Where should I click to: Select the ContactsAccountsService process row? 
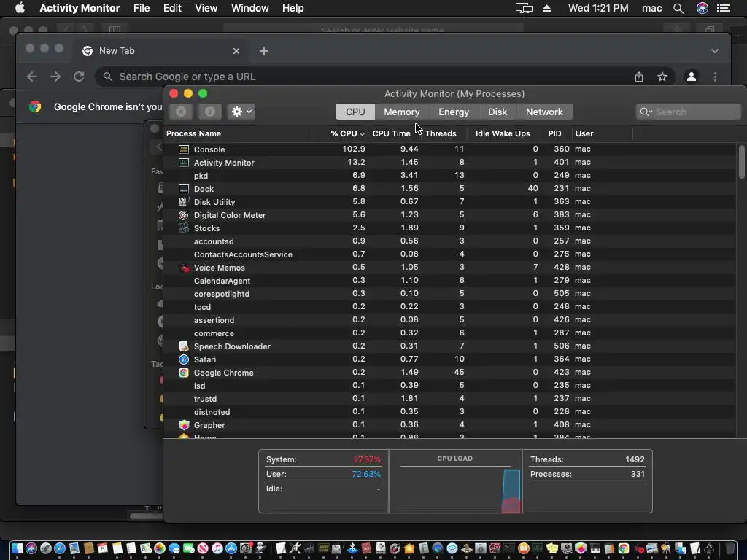point(449,254)
